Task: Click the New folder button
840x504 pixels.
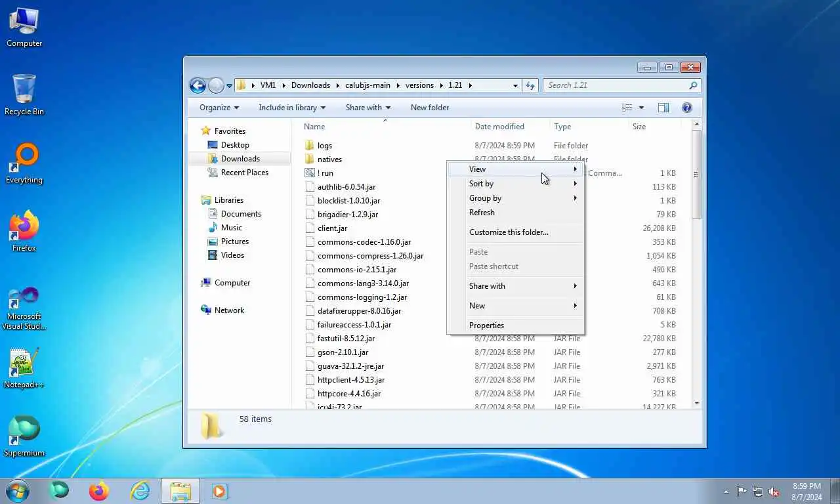Action: click(x=430, y=108)
